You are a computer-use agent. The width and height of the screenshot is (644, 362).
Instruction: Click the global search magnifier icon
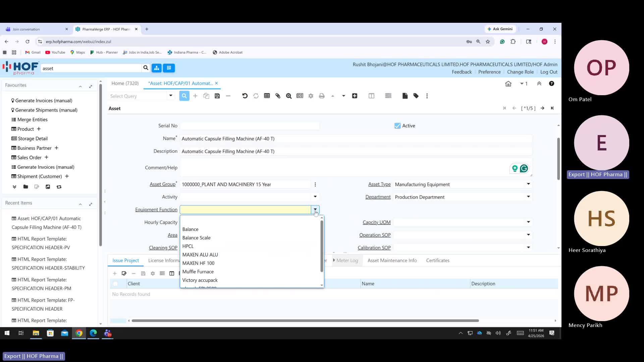click(x=146, y=68)
